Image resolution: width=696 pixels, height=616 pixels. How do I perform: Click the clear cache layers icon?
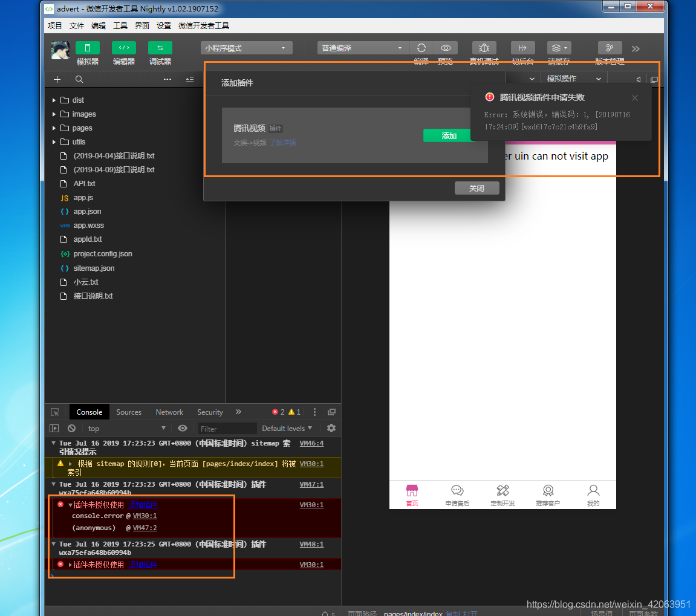tap(559, 48)
